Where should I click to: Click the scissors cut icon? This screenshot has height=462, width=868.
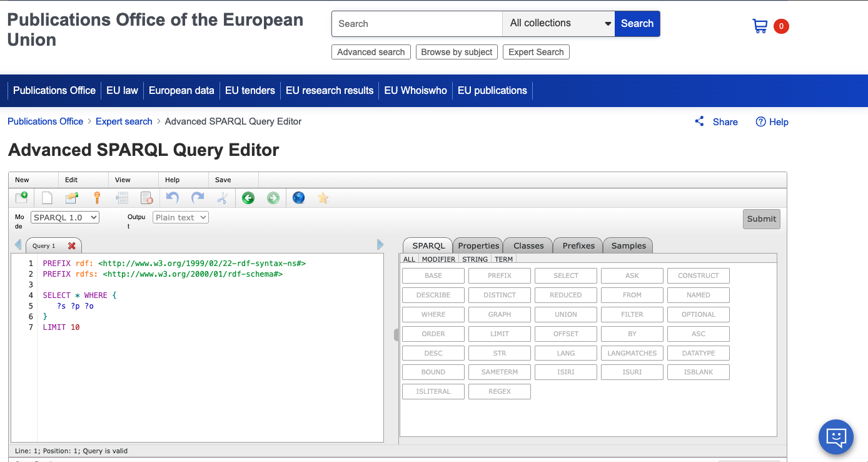[222, 198]
